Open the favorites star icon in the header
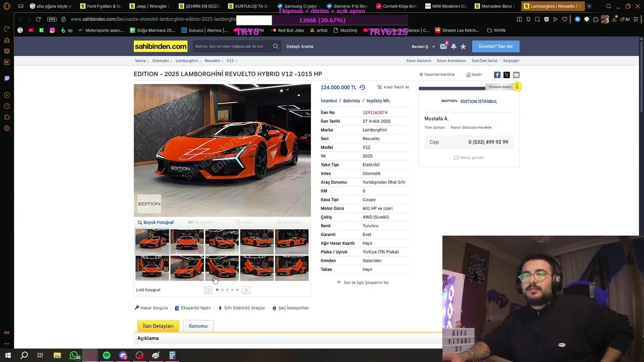The height and width of the screenshot is (362, 644). coord(463,46)
